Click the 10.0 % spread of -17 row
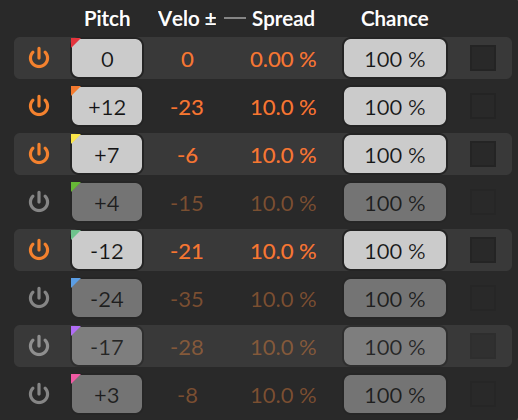Screen dimensions: 518x420 click(x=283, y=348)
